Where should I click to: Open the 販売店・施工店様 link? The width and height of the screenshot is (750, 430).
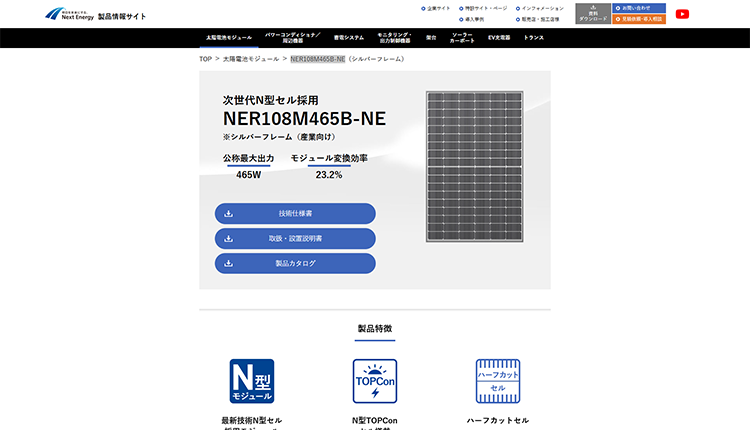[x=537, y=20]
